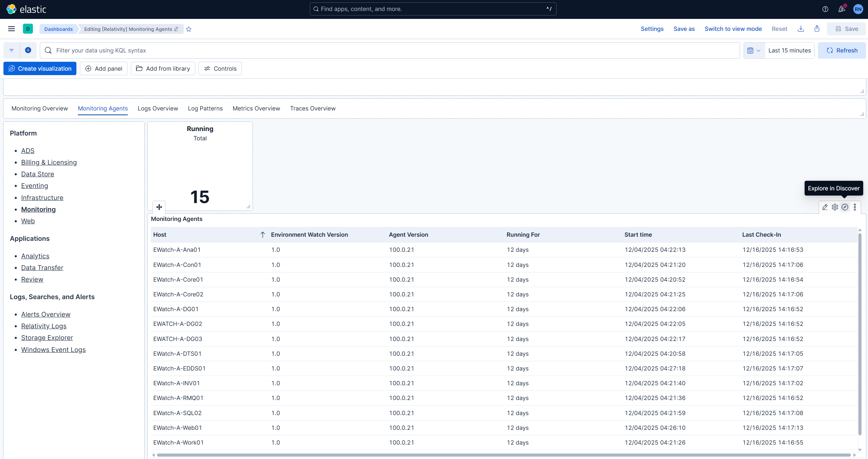Click Explore in Discover compass icon

click(x=845, y=207)
